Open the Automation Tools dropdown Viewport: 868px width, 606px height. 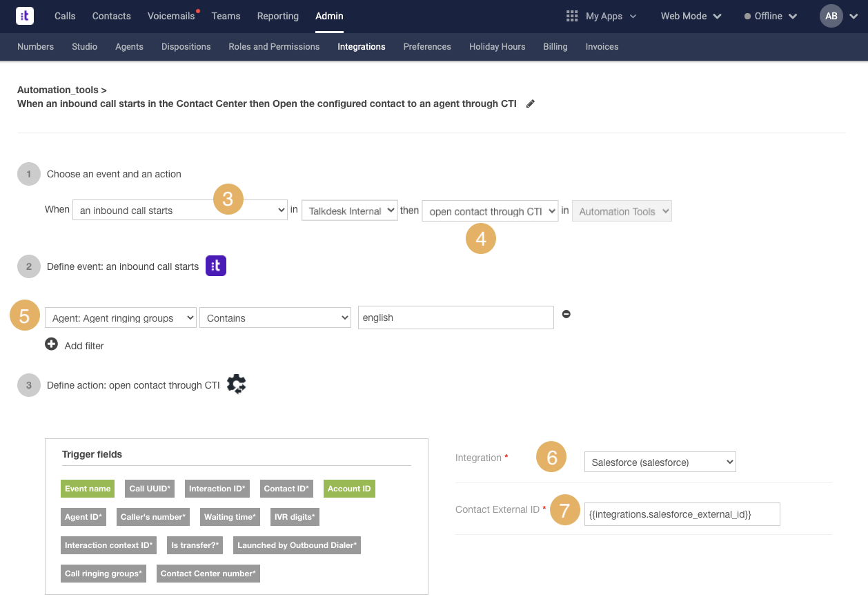[622, 211]
